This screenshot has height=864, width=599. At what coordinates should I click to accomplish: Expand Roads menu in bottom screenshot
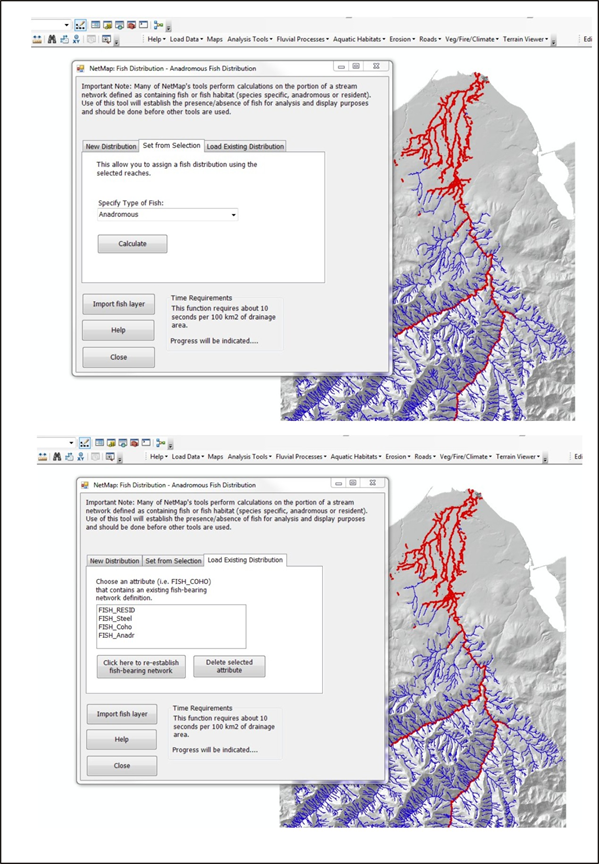coord(425,456)
